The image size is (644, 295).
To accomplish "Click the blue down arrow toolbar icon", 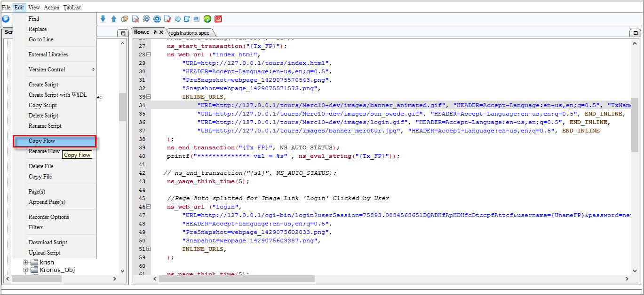I will coord(103,19).
